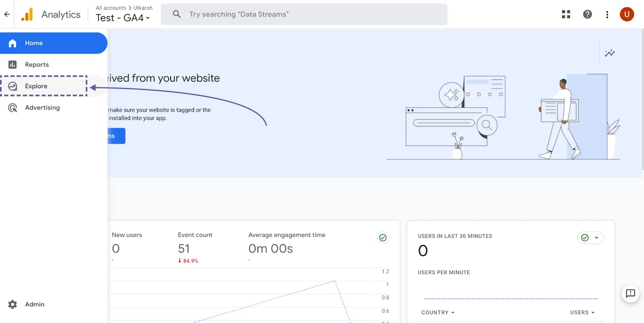Screen dimensions: 644x323
Task: Open the realtime card status check dropdown
Action: tap(590, 238)
